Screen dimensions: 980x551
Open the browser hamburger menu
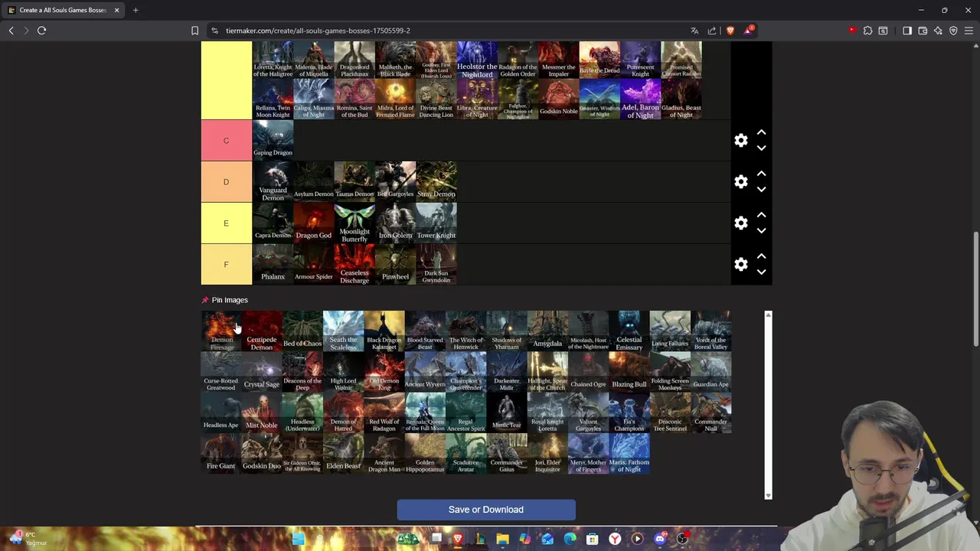pyautogui.click(x=969, y=31)
